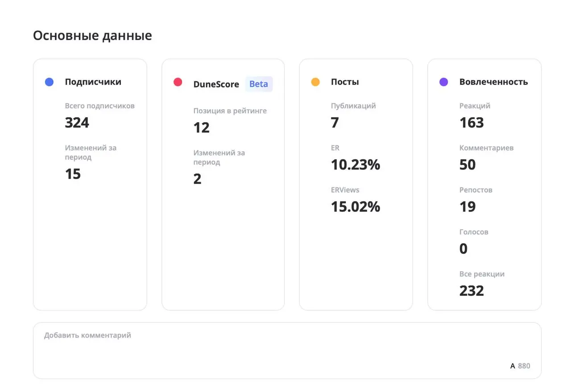Click the Все реакции label
The image size is (571, 392).
[482, 274]
